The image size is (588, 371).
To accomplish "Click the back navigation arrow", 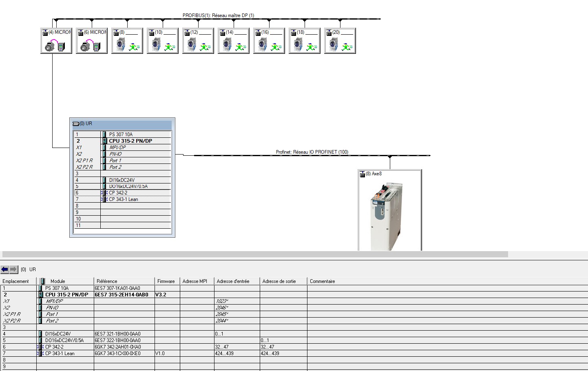I will coord(5,269).
